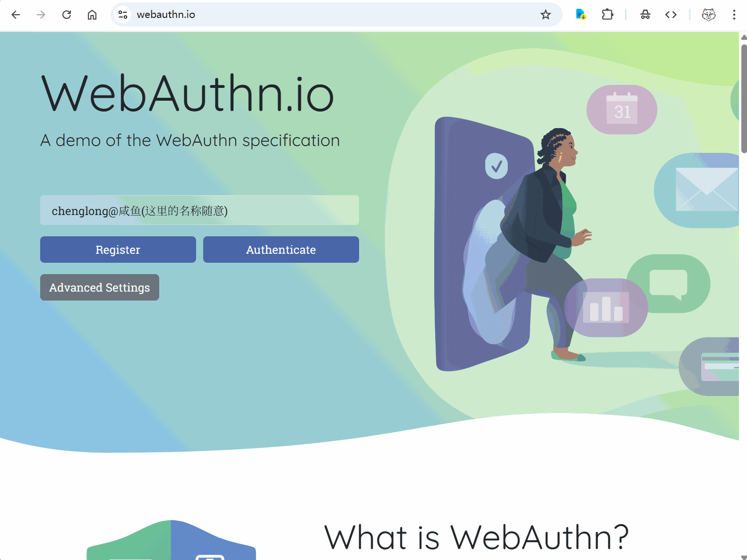The image size is (747, 560).
Task: Click the Register button
Action: (x=118, y=250)
